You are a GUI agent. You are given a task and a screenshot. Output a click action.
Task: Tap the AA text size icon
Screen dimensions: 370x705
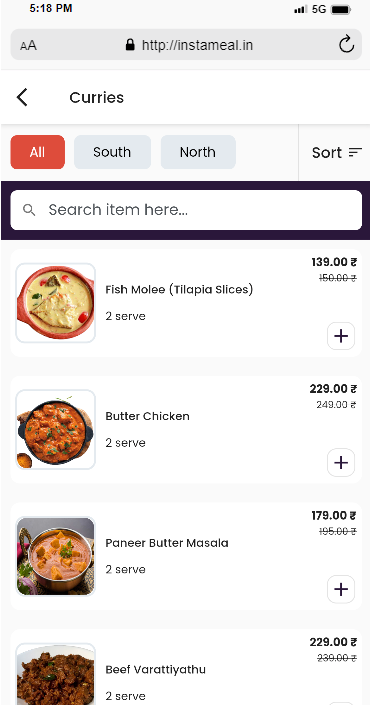coord(28,45)
